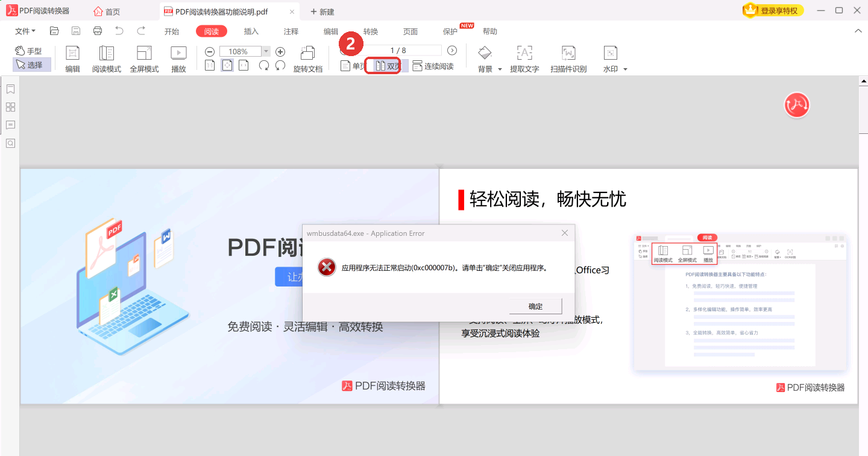868x456 pixels.
Task: Start the 播放 slideshow
Action: point(178,59)
